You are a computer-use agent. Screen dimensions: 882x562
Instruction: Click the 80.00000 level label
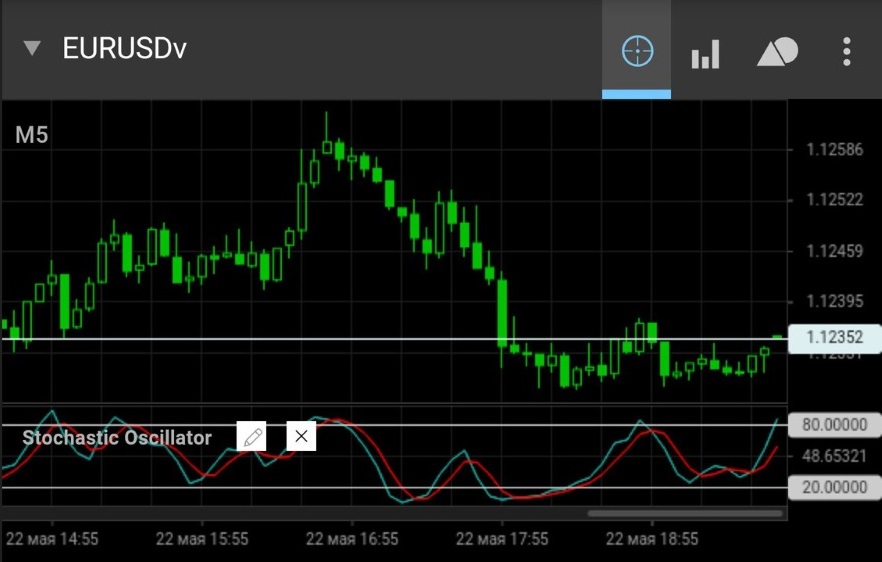[835, 425]
